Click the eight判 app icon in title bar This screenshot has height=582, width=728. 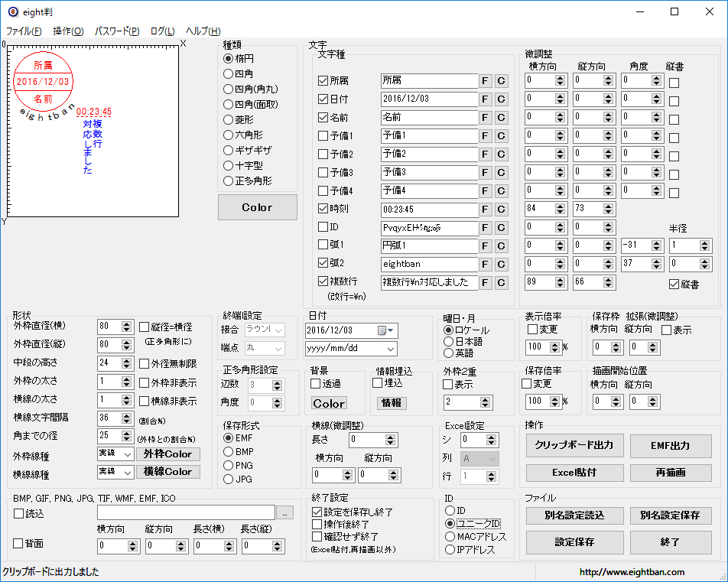(x=13, y=12)
